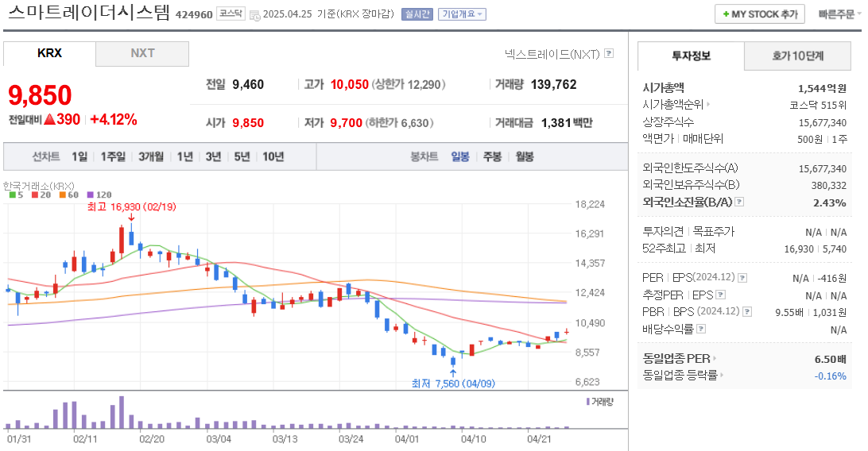Click the trading volume 139,762
The height and width of the screenshot is (451, 868).
(x=553, y=84)
